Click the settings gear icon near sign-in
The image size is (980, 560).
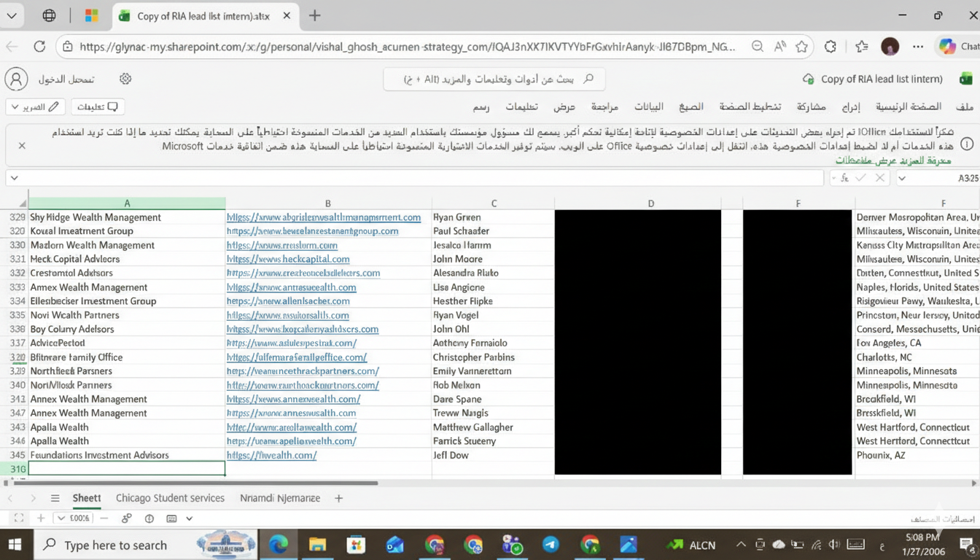coord(124,79)
